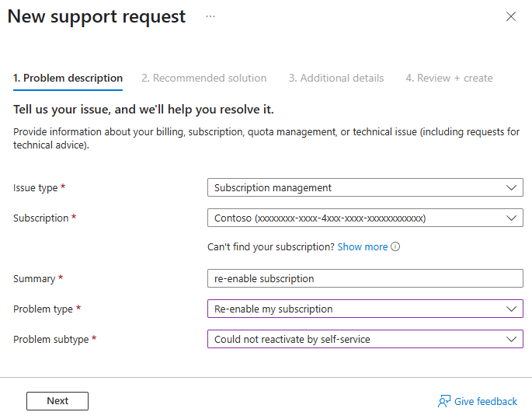This screenshot has height=419, width=532.
Task: Click the Show more link
Action: [x=362, y=247]
